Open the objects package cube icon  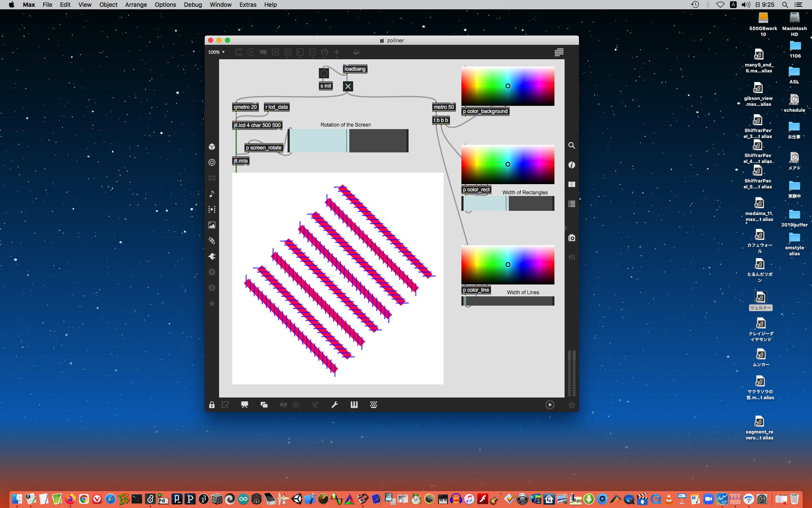[x=212, y=147]
